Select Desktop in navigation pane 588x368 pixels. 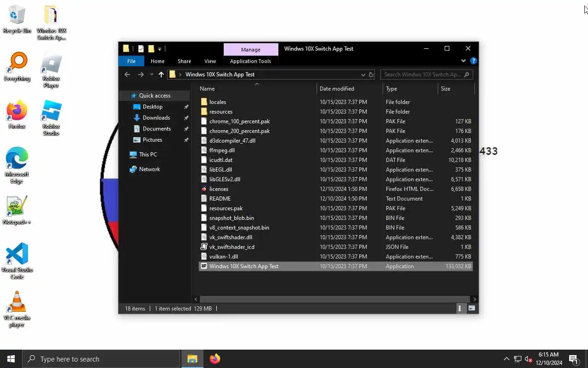tap(153, 107)
